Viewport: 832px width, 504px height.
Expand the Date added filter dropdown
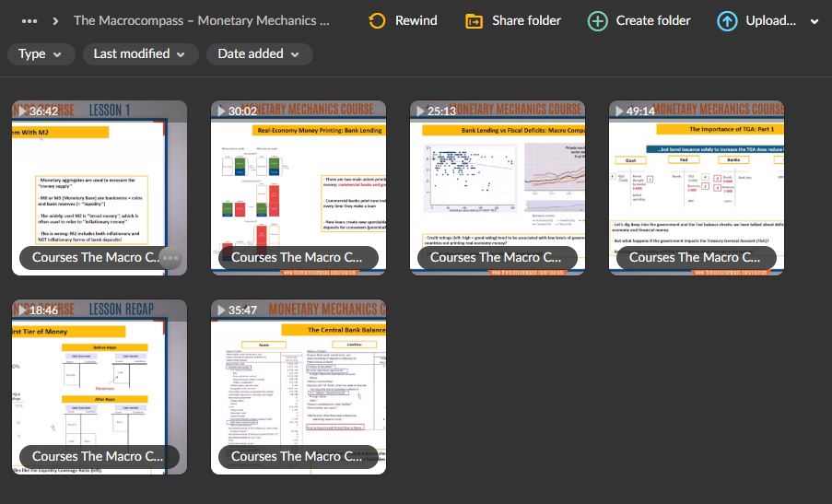point(258,54)
